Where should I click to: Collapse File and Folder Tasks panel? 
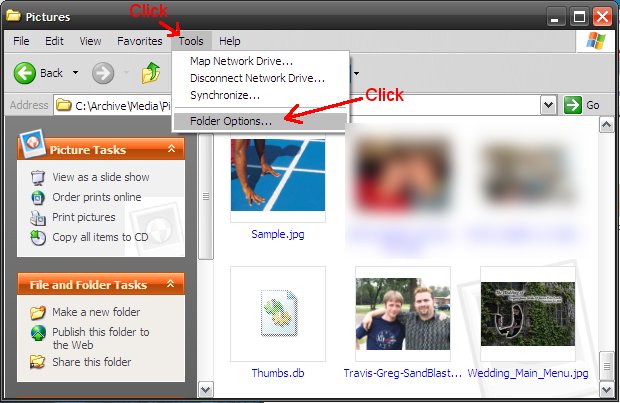pos(171,284)
